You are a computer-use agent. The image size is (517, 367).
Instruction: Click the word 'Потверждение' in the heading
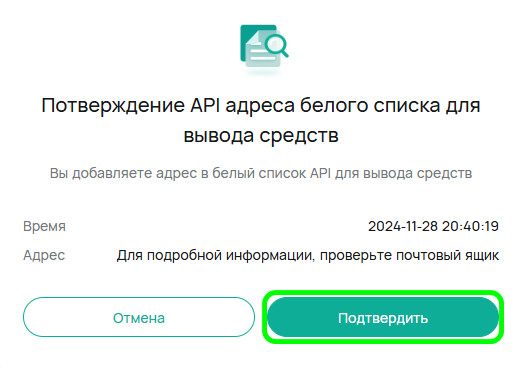(x=113, y=106)
